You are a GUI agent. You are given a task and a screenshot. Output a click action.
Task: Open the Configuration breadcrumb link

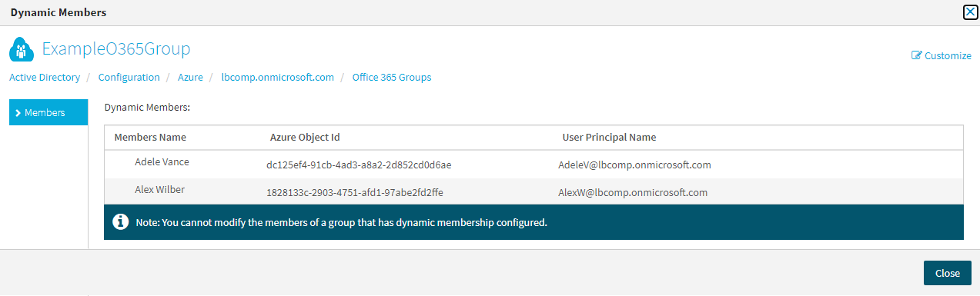(x=129, y=78)
